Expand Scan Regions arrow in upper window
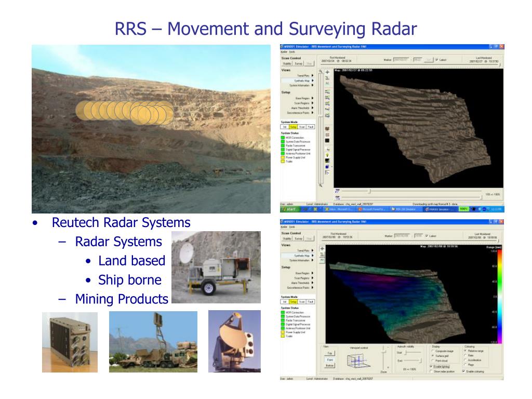This screenshot has width=532, height=399. [x=312, y=103]
